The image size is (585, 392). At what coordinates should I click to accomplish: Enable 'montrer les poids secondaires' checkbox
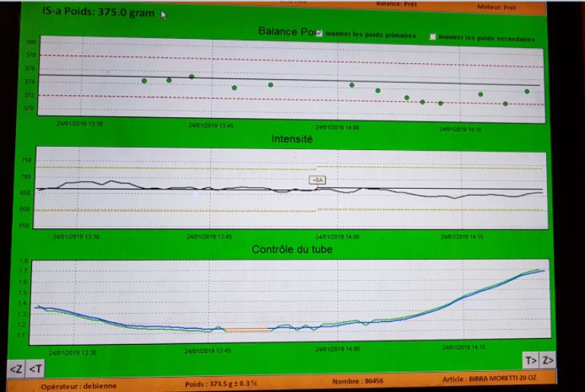point(433,37)
